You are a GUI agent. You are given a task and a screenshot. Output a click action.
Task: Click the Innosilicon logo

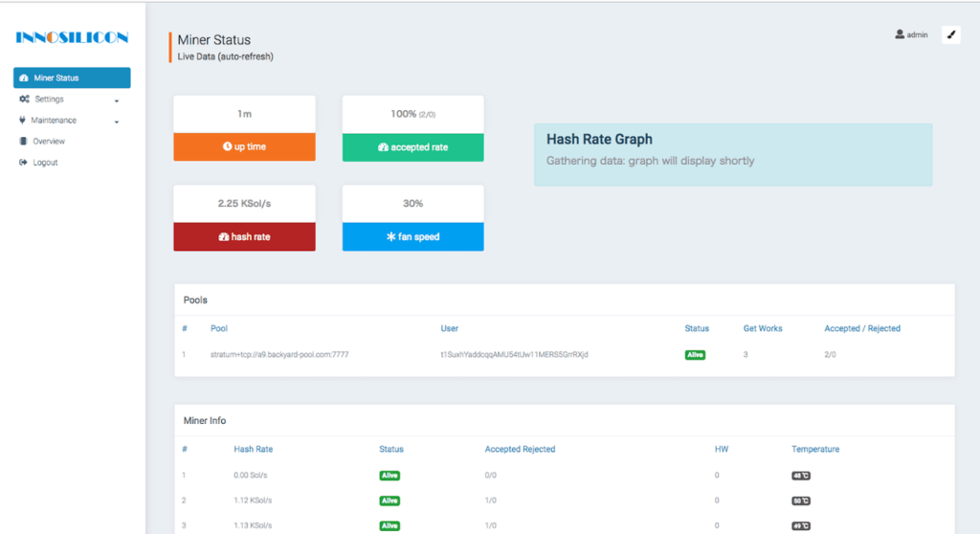pyautogui.click(x=72, y=38)
